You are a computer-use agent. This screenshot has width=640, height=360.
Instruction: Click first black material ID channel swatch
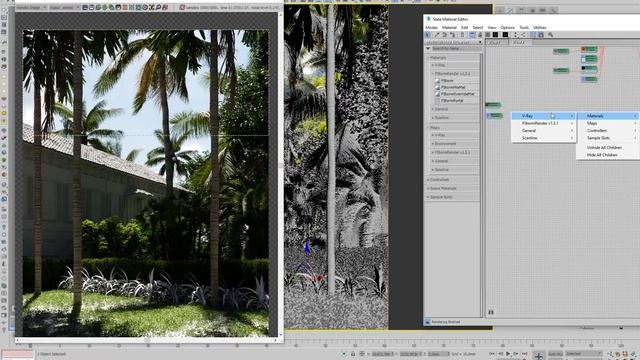(496, 35)
